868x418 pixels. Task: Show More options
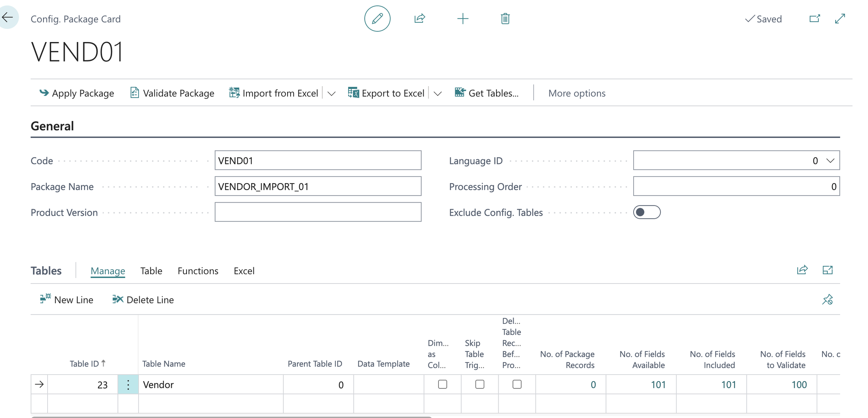[577, 93]
